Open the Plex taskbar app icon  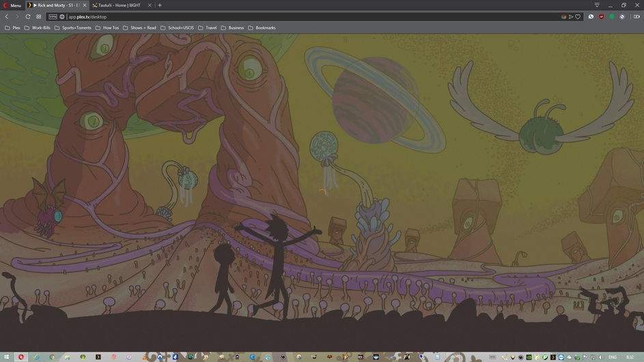point(98,357)
